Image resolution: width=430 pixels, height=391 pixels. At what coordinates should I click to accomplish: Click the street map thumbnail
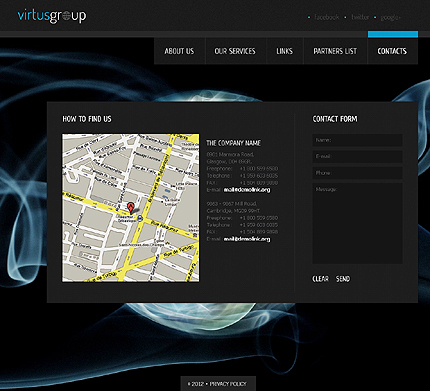(131, 208)
